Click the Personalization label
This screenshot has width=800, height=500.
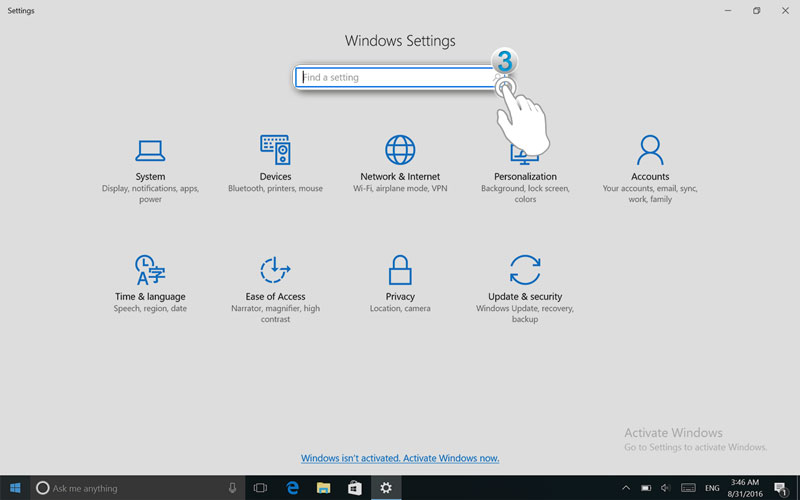tap(525, 177)
